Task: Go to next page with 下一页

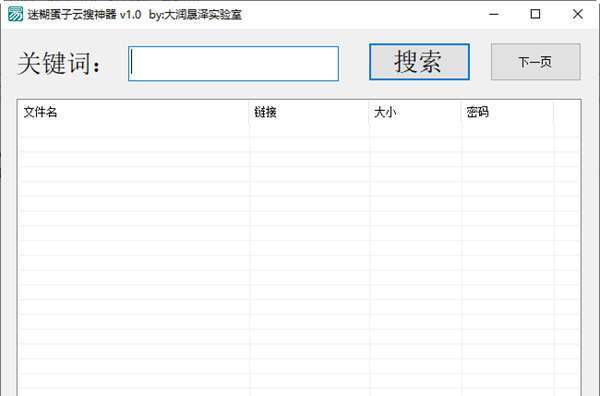Action: [536, 62]
